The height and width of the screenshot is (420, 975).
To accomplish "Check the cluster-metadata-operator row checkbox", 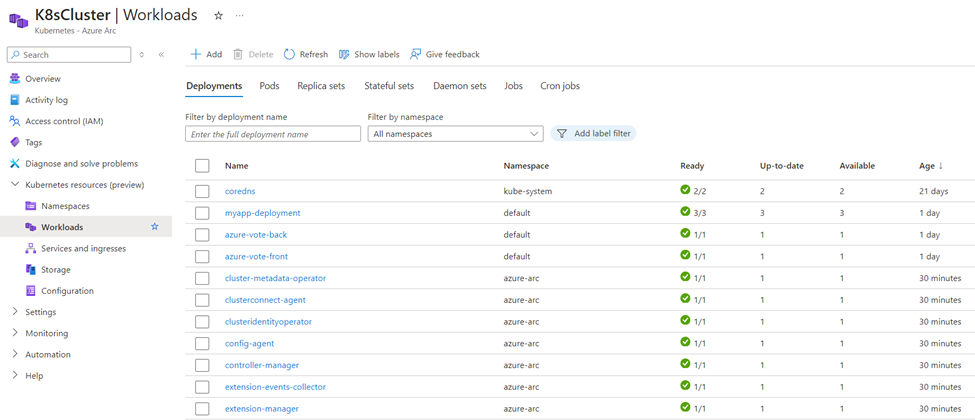I will click(x=202, y=278).
